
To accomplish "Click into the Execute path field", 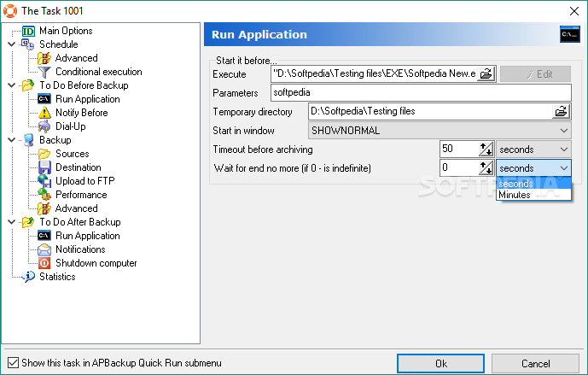I will 374,73.
